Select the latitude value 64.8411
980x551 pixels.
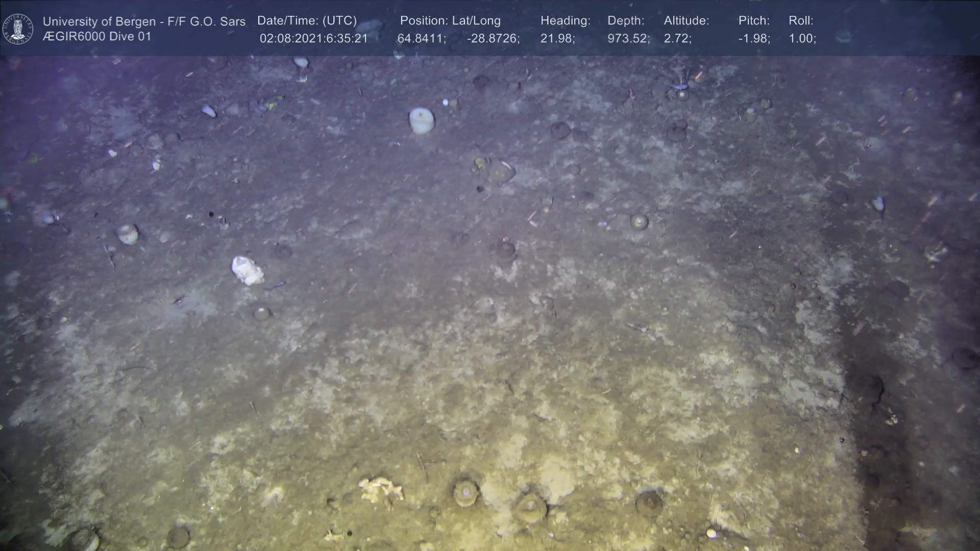click(x=421, y=39)
